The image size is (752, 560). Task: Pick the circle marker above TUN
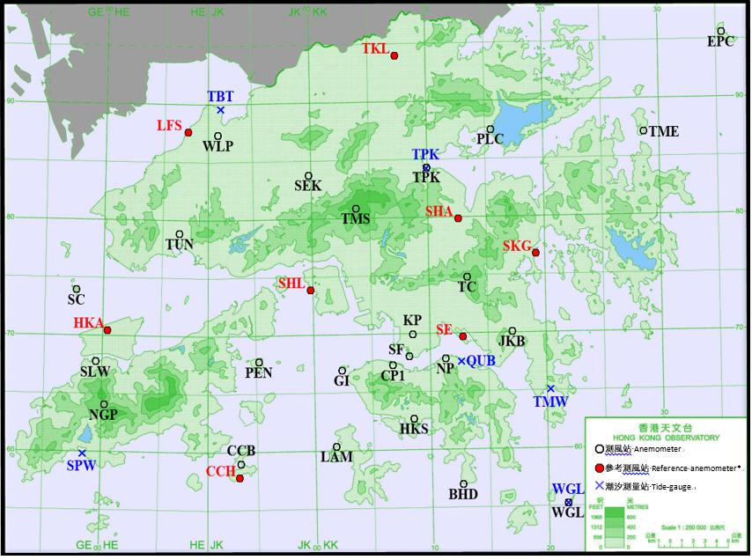coord(180,234)
